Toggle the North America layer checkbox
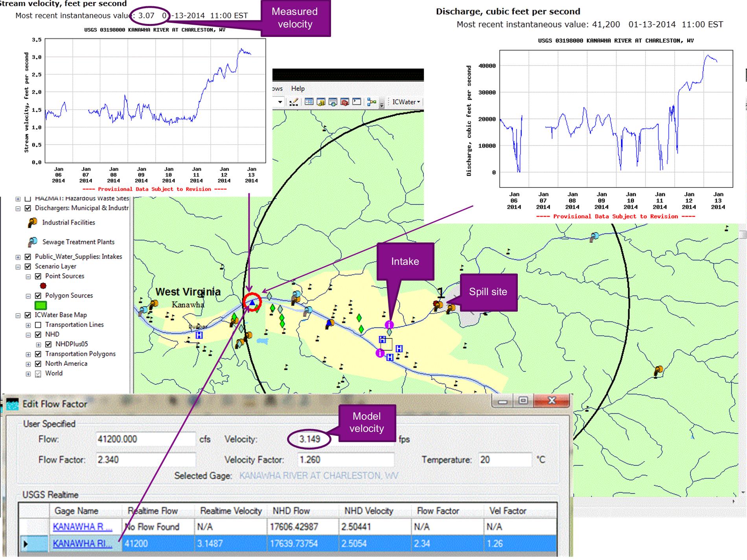This screenshot has width=747, height=560. coord(38,364)
